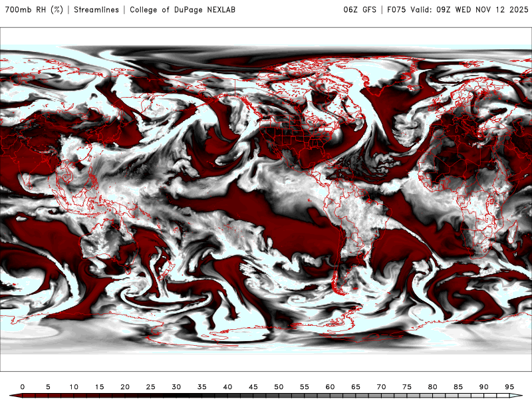The image size is (532, 399).
Task: Click the '700mb RH (%)' title text
Action: coord(34,9)
